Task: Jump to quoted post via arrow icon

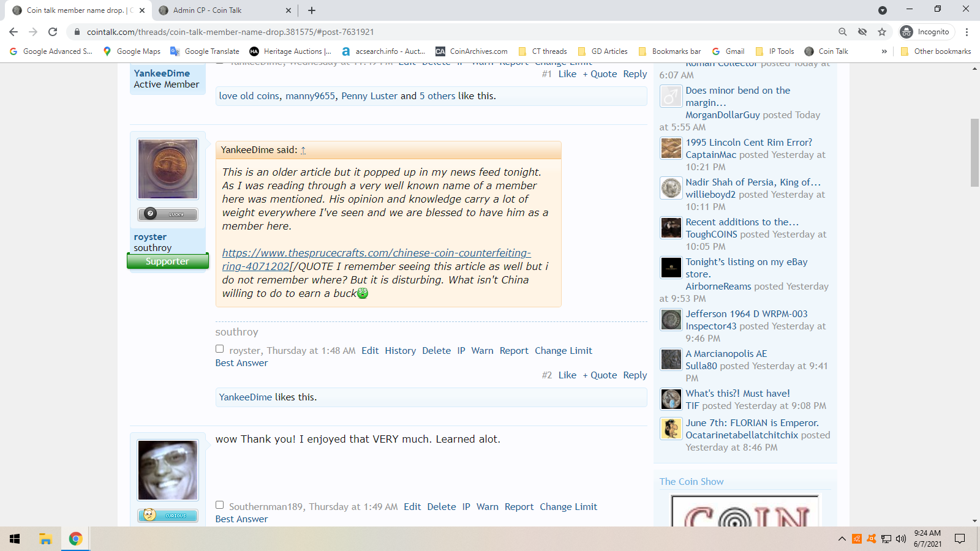Action: pyautogui.click(x=303, y=151)
